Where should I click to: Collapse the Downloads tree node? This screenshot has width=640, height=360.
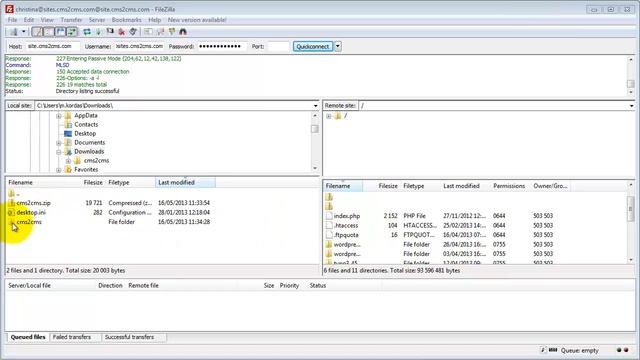(x=59, y=152)
